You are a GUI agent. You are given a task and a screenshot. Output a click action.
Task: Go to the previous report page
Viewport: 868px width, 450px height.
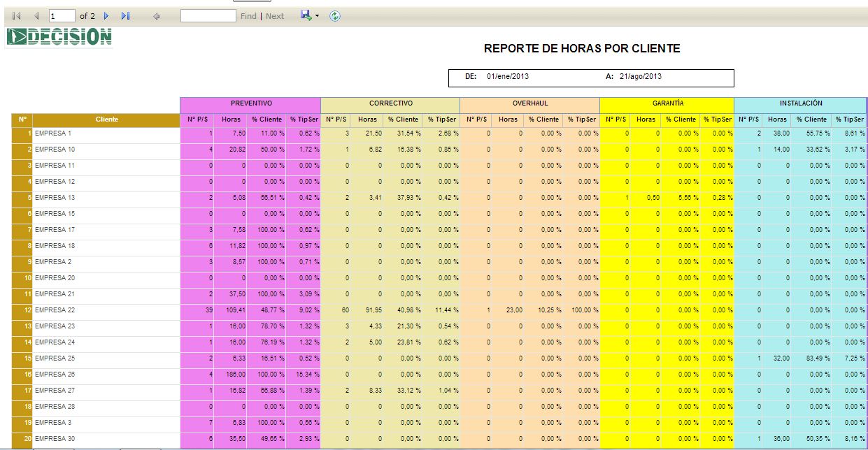[36, 15]
